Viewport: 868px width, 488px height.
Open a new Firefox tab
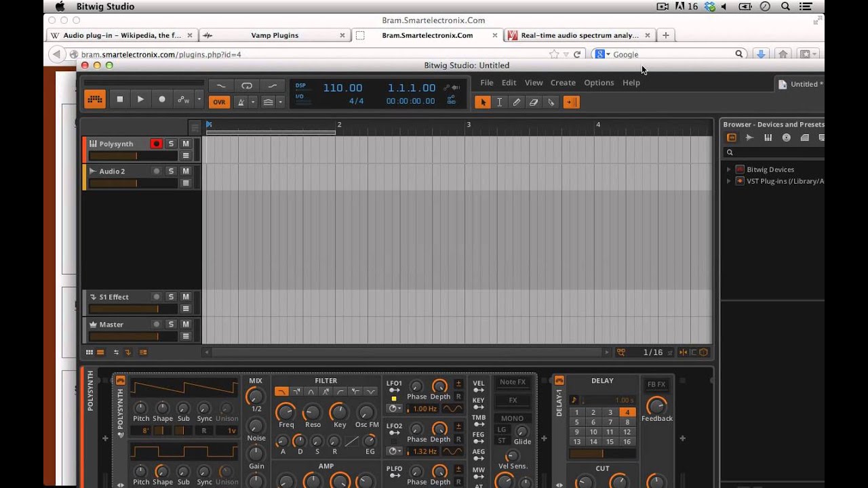[x=666, y=35]
